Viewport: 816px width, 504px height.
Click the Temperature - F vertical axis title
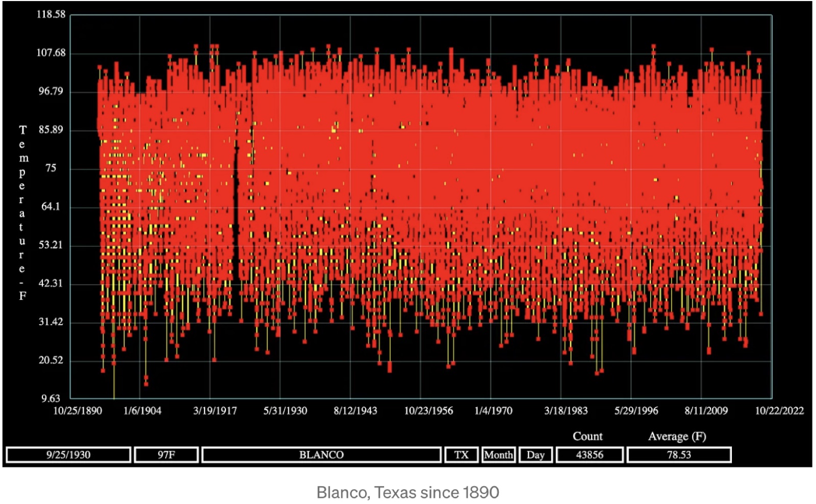[22, 213]
